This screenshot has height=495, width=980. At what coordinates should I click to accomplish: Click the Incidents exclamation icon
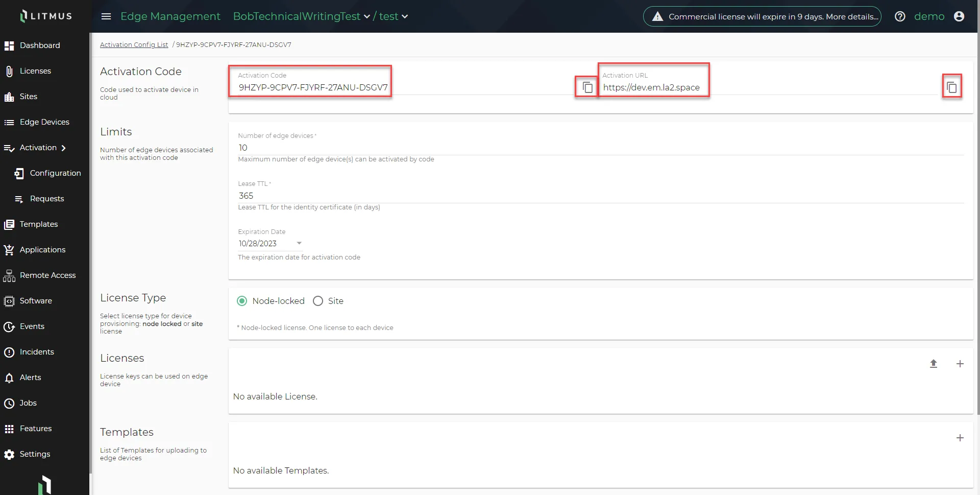pyautogui.click(x=9, y=352)
